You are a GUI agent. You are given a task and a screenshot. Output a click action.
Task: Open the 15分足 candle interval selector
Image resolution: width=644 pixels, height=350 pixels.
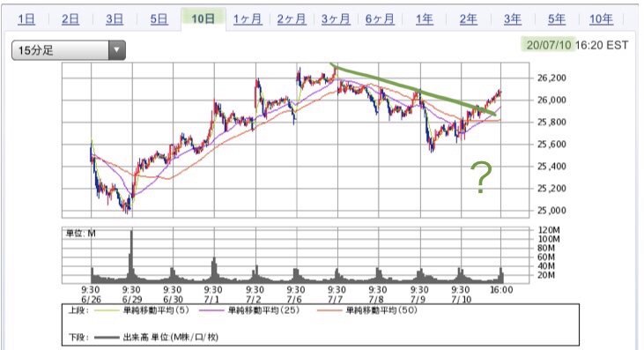click(x=69, y=50)
